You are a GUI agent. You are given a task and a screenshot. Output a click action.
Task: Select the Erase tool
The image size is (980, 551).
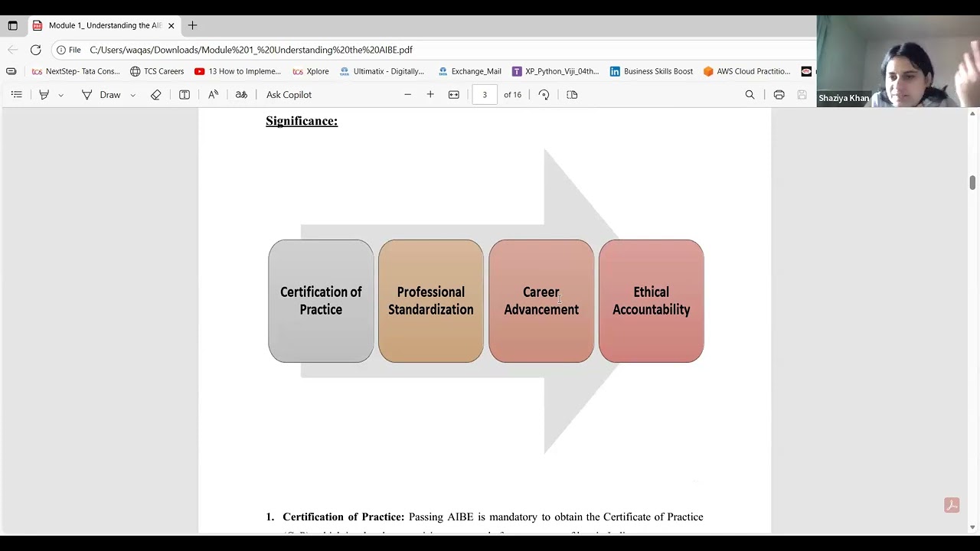[155, 95]
